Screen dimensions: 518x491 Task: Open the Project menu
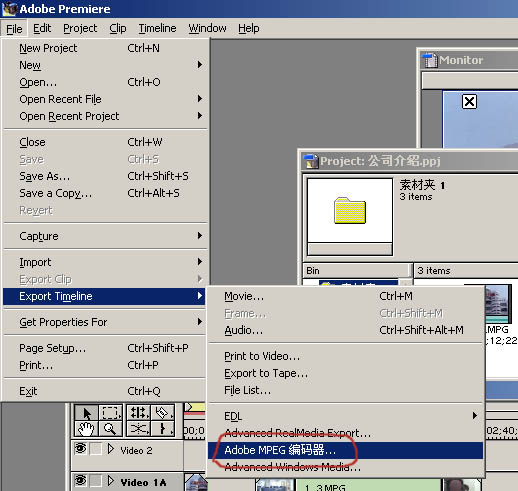pos(80,28)
